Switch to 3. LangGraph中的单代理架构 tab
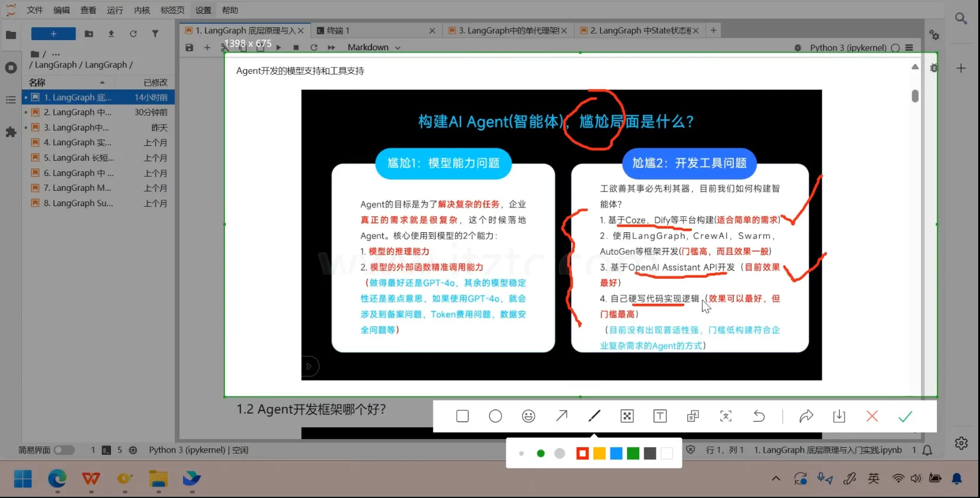The height and width of the screenshot is (498, 980). click(508, 30)
